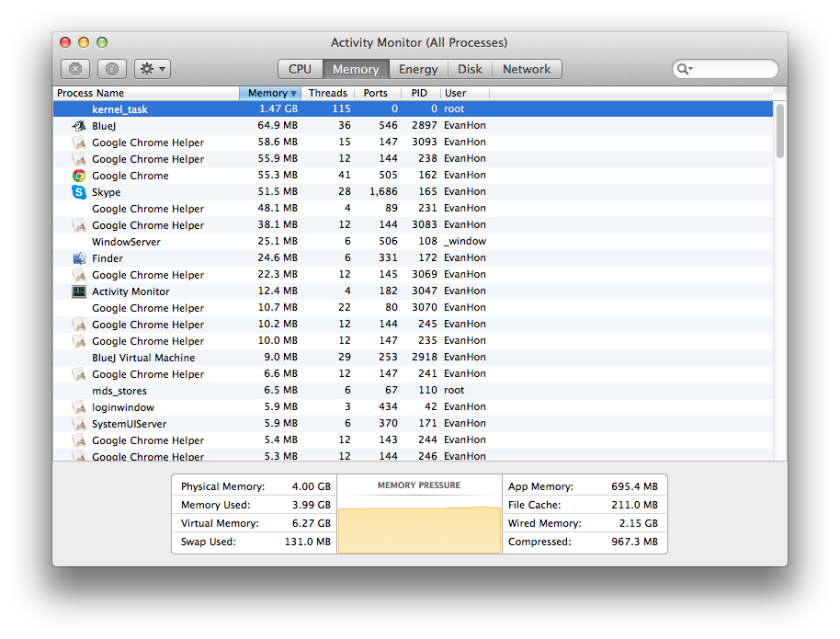
Task: Switch to the Disk tab
Action: 470,69
